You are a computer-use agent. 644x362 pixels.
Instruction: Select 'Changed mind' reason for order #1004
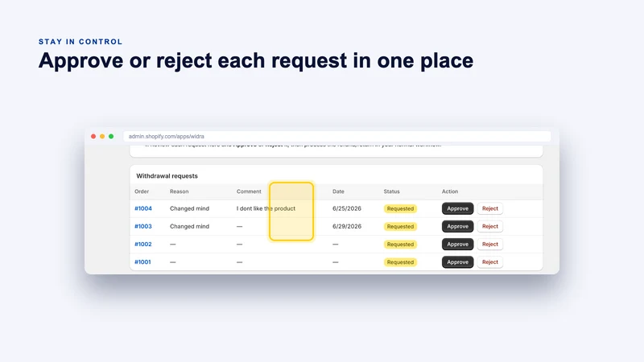(x=189, y=208)
